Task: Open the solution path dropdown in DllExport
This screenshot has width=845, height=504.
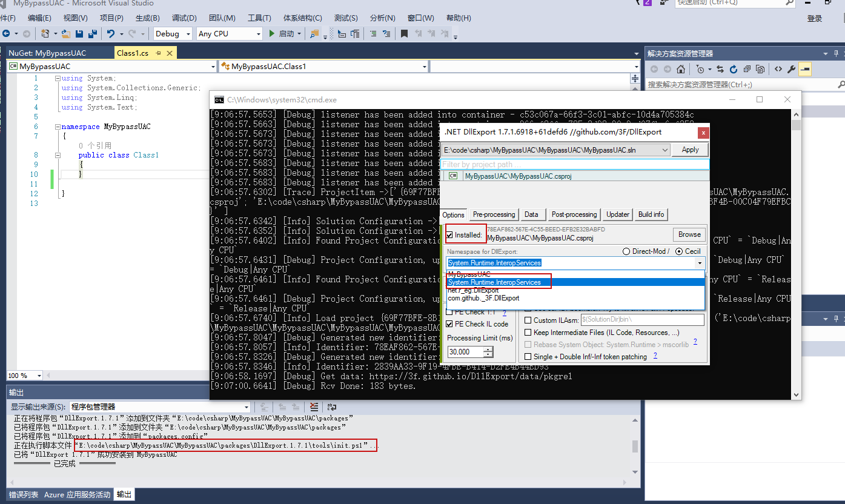Action: pyautogui.click(x=665, y=150)
